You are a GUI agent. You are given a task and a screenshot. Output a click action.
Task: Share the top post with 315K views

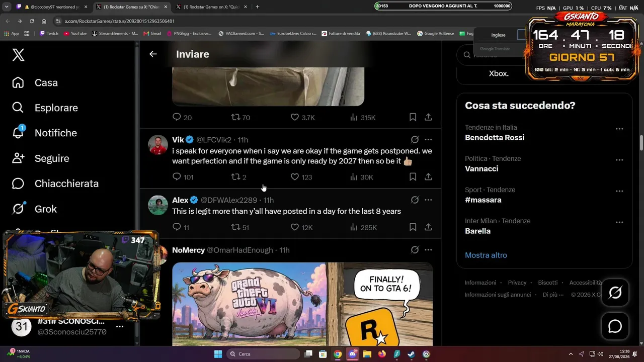pos(428,117)
